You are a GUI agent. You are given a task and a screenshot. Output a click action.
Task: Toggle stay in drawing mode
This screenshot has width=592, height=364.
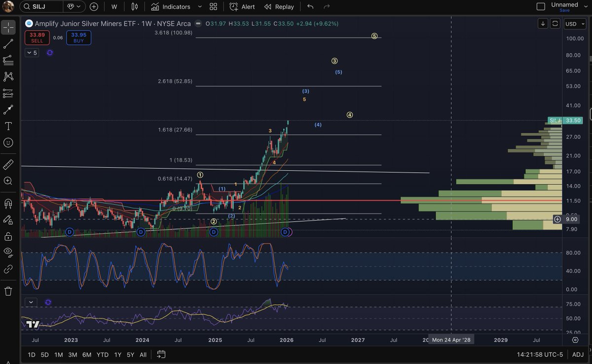tap(8, 219)
